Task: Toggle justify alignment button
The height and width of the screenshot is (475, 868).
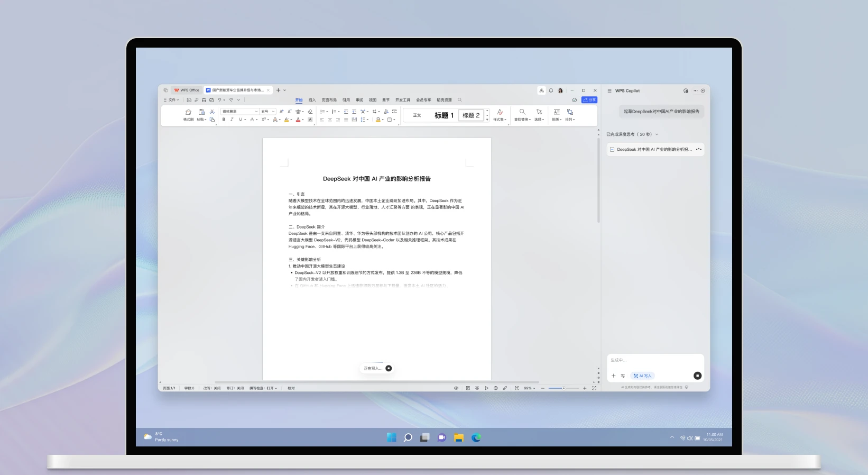Action: [346, 120]
